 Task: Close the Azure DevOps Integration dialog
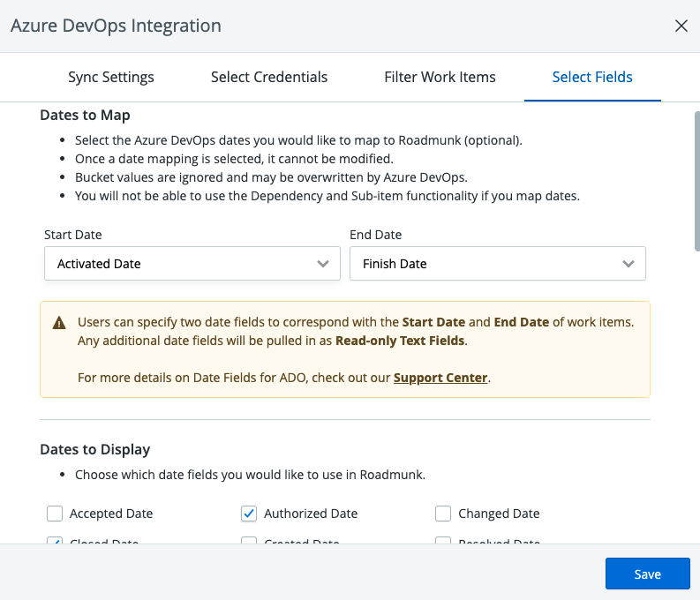pyautogui.click(x=681, y=26)
